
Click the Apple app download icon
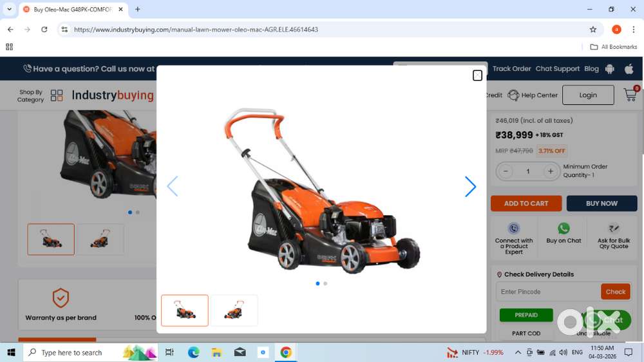pos(629,69)
